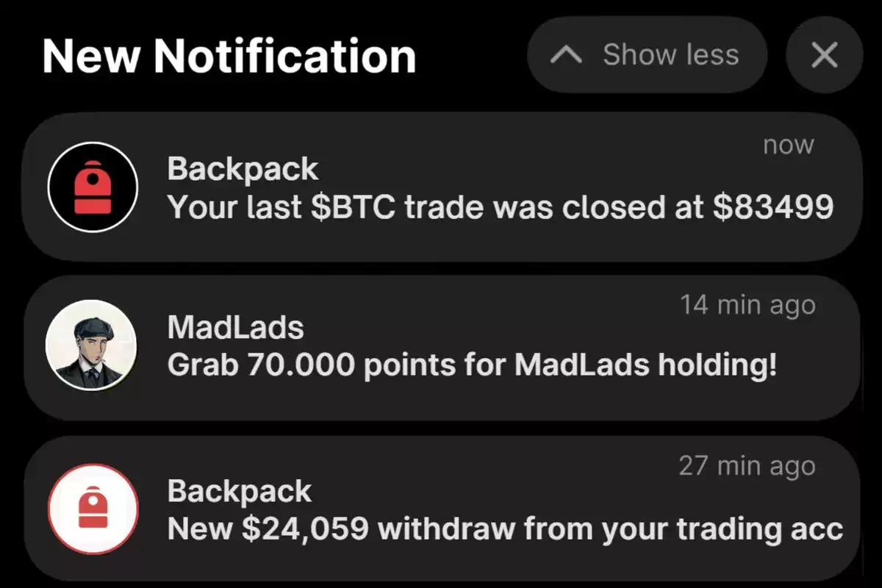
Task: Collapse the list using Show less
Action: click(648, 54)
